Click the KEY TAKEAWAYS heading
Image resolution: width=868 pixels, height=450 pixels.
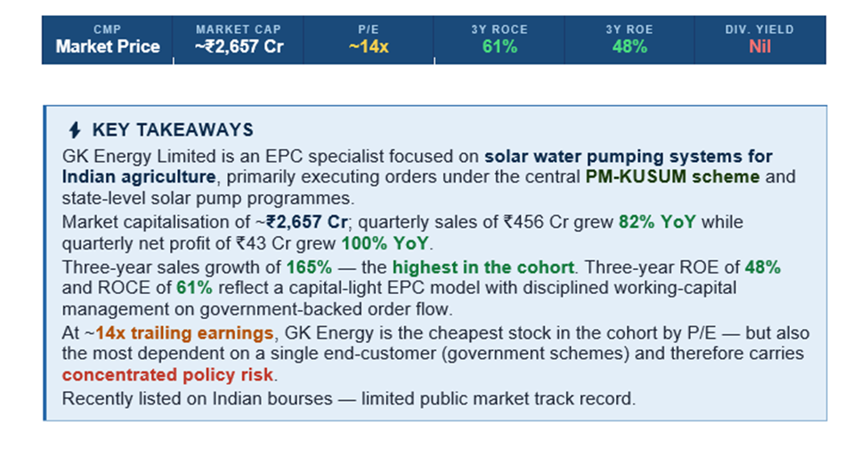[173, 130]
